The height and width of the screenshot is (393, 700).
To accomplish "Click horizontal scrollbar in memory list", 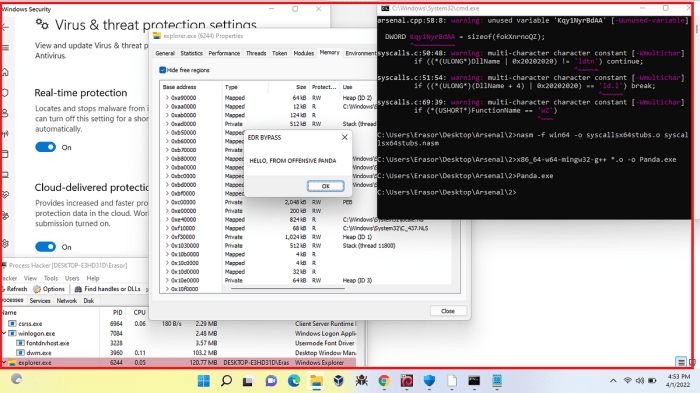I will pos(288,289).
